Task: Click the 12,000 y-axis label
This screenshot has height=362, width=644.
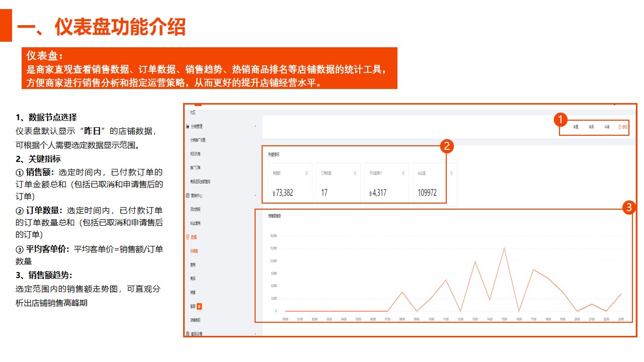Action: [274, 260]
